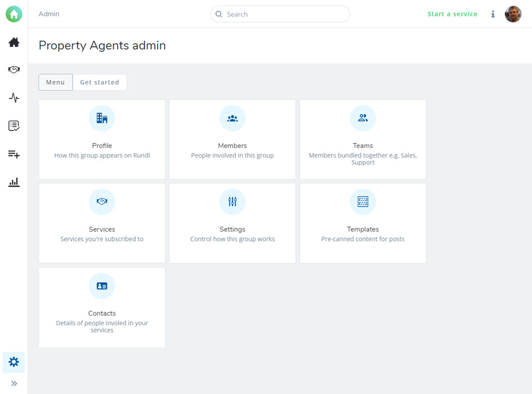
Task: Click the Admin breadcrumb link
Action: pyautogui.click(x=49, y=14)
